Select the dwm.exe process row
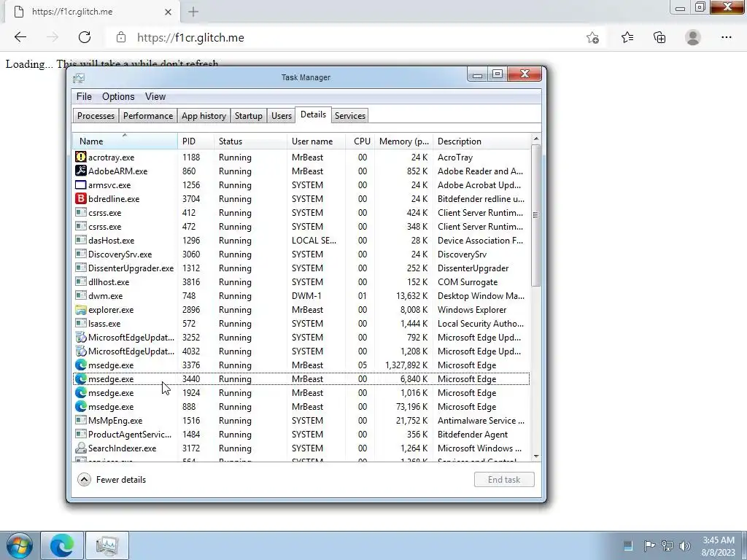The height and width of the screenshot is (560, 747). [301, 296]
